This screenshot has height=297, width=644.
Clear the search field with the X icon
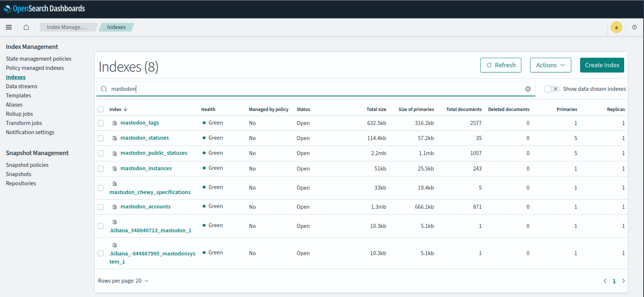click(x=528, y=89)
